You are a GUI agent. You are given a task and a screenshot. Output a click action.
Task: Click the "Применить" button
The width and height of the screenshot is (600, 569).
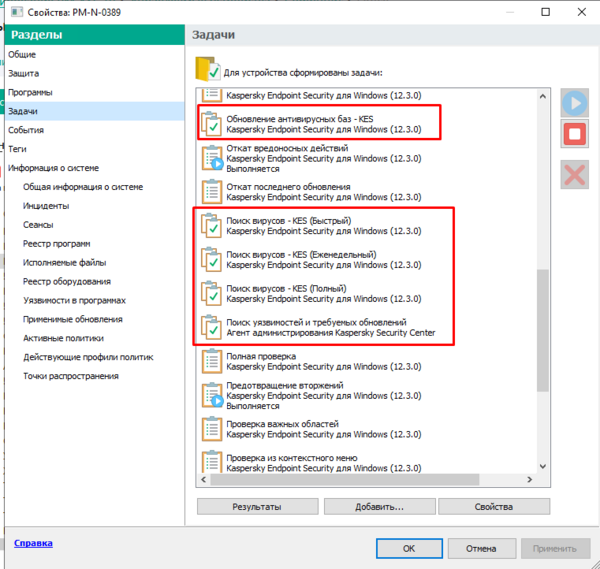555,548
